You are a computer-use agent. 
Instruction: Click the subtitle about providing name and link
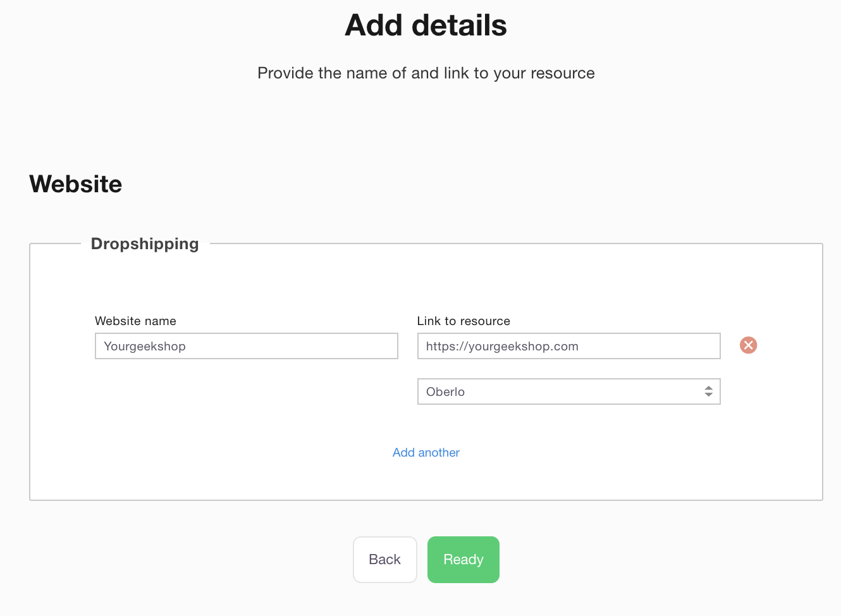point(426,73)
